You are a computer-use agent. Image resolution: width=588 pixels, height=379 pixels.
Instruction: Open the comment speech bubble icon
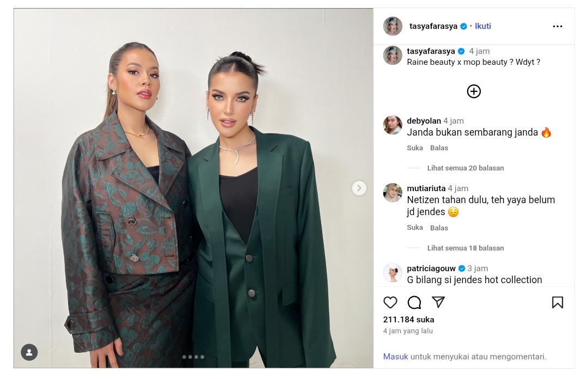point(414,302)
